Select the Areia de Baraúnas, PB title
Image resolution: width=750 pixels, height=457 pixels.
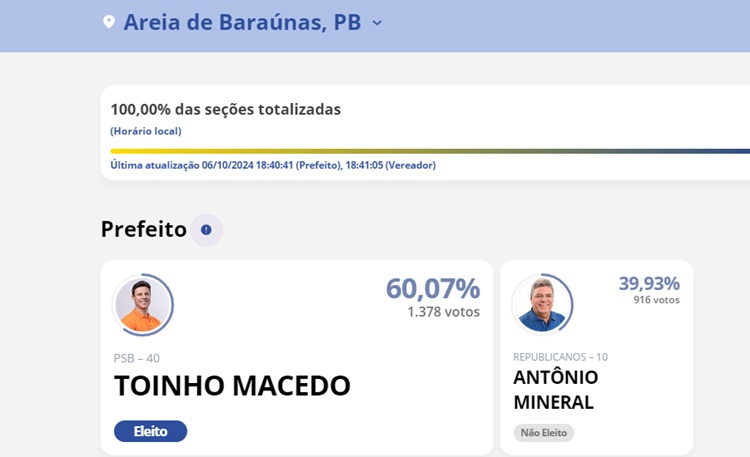click(242, 22)
